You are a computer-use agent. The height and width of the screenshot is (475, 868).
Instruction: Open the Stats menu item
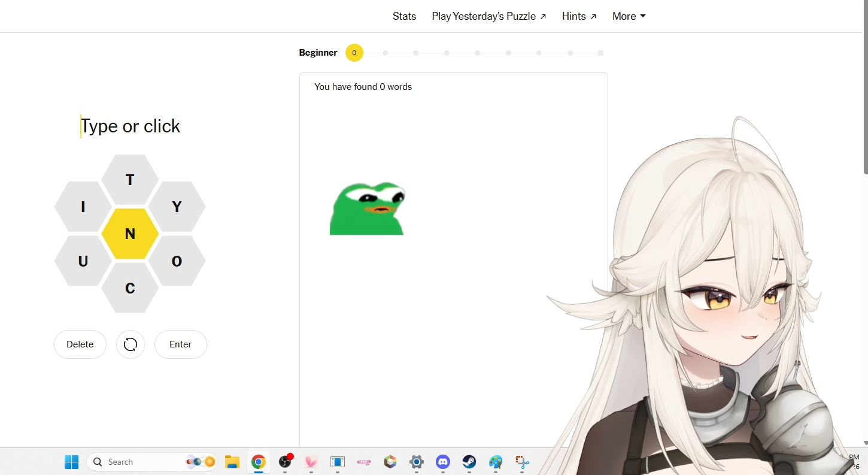[x=404, y=16]
